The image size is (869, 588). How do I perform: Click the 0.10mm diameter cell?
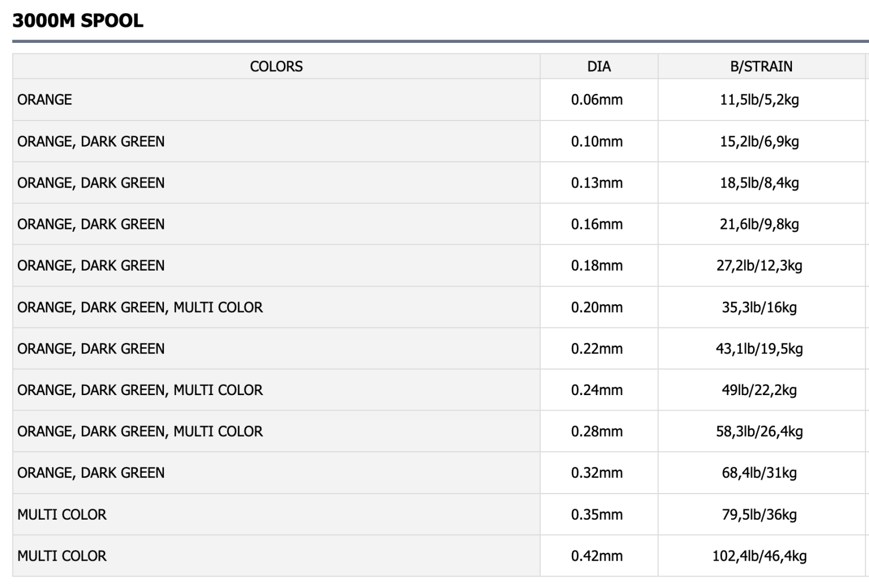coord(597,141)
